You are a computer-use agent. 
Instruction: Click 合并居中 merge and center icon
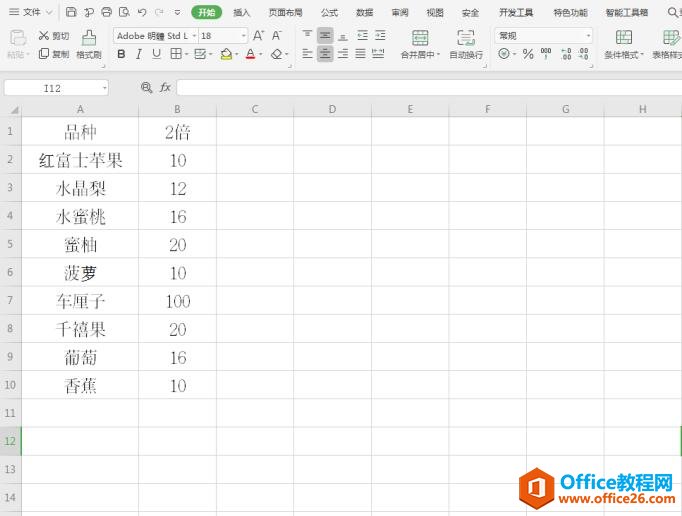click(x=420, y=38)
